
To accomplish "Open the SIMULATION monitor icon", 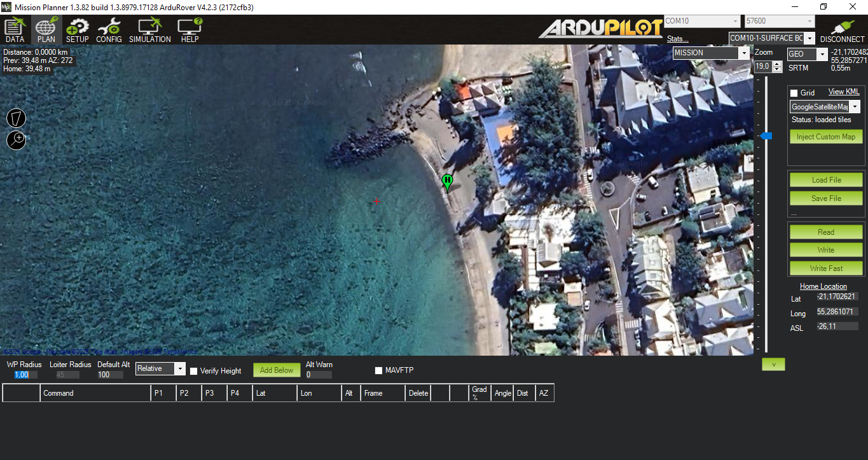I will (x=149, y=30).
